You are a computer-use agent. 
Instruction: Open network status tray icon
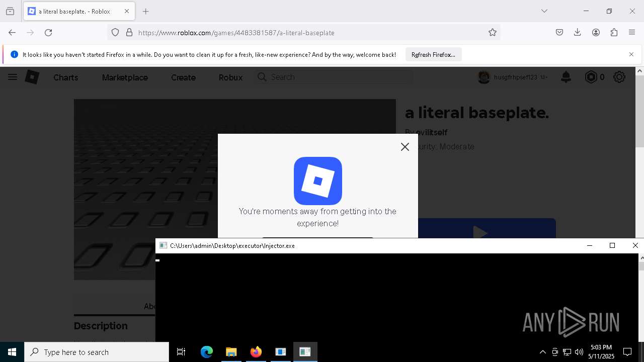point(567,352)
